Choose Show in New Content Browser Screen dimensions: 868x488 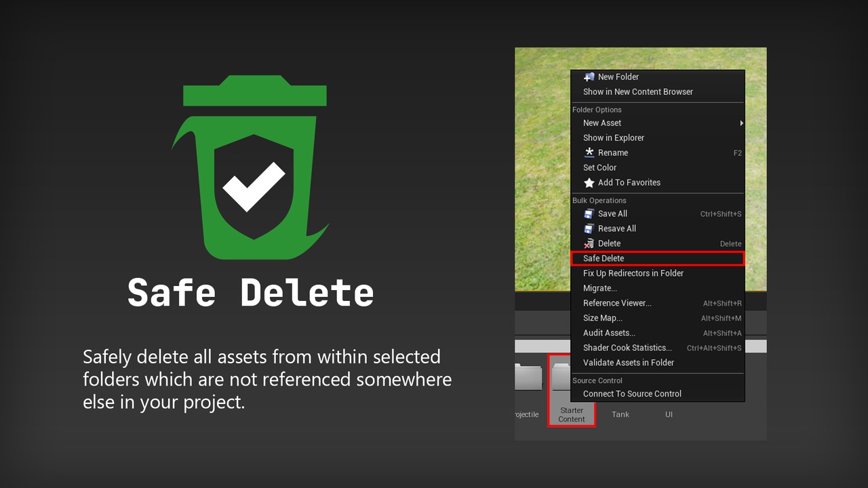pyautogui.click(x=658, y=91)
